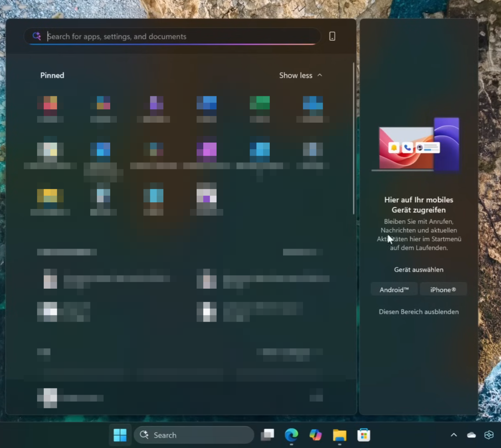Select the iPhone® device option
This screenshot has width=501, height=448.
443,289
